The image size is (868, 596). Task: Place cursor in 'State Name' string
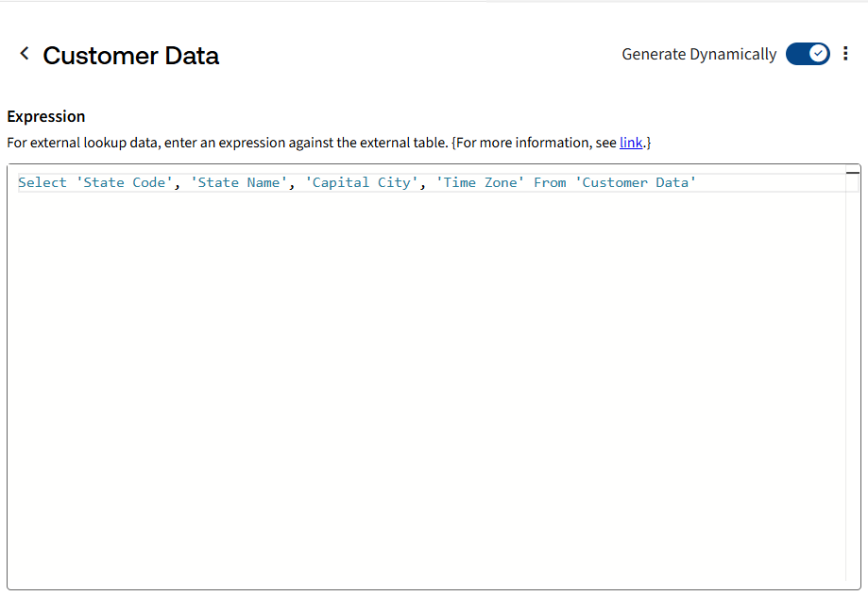[239, 182]
